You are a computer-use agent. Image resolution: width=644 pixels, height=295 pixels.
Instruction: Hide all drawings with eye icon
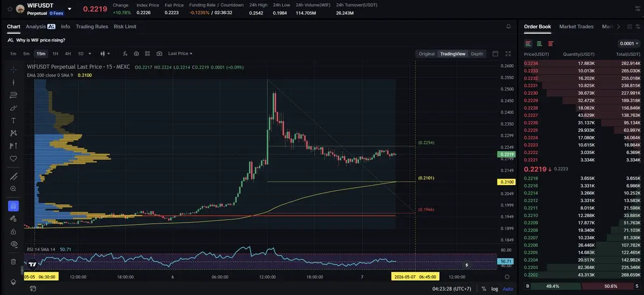point(13,244)
